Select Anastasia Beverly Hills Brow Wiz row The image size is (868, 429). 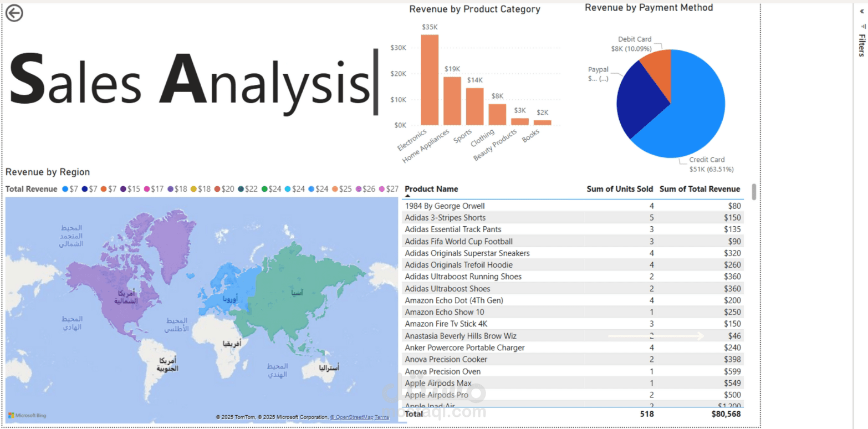(x=573, y=336)
